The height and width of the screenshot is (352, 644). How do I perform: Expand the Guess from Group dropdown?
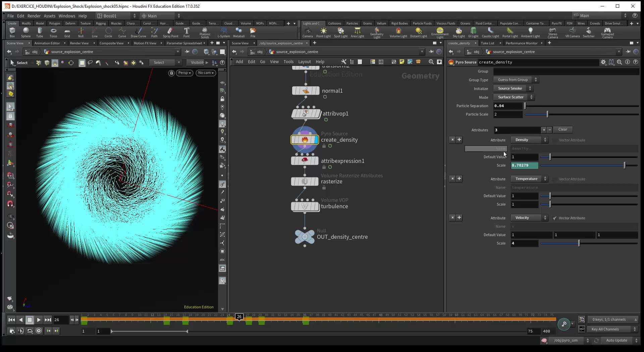coord(515,80)
